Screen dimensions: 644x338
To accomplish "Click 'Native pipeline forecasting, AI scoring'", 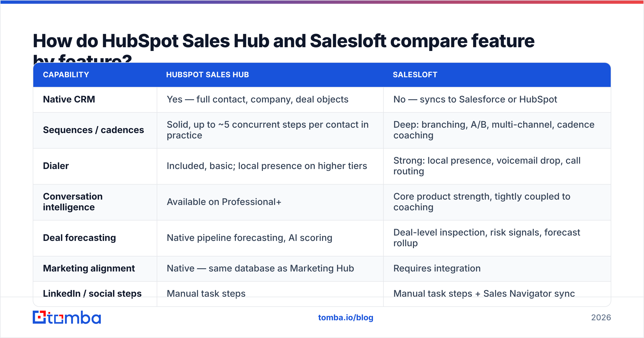I will coord(250,238).
